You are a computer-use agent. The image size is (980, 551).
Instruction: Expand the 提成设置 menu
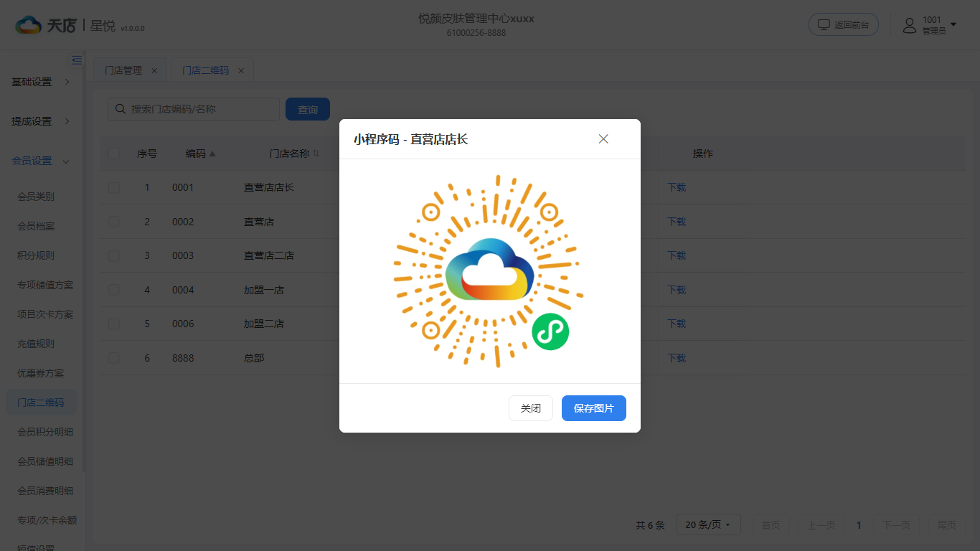pyautogui.click(x=42, y=121)
